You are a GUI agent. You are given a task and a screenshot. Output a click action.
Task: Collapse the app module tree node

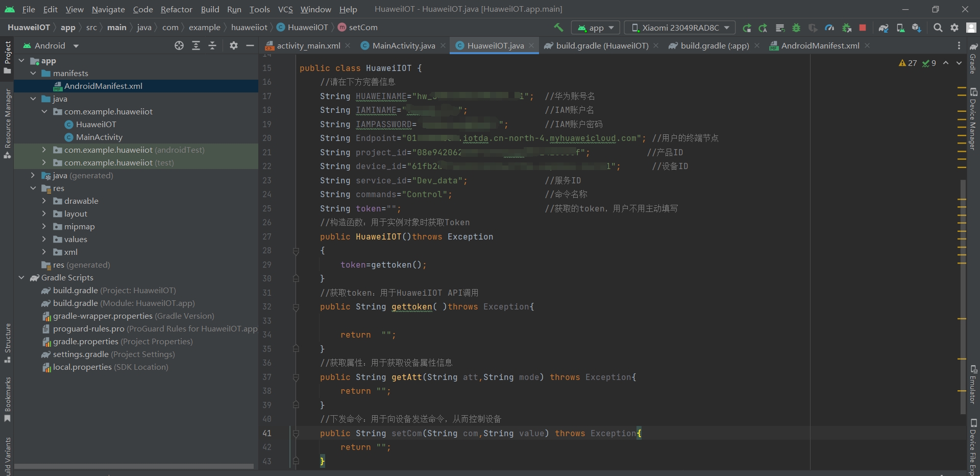click(x=21, y=61)
